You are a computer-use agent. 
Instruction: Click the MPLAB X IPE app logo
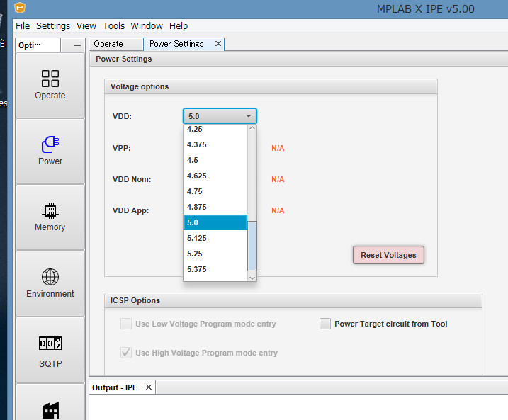click(20, 8)
